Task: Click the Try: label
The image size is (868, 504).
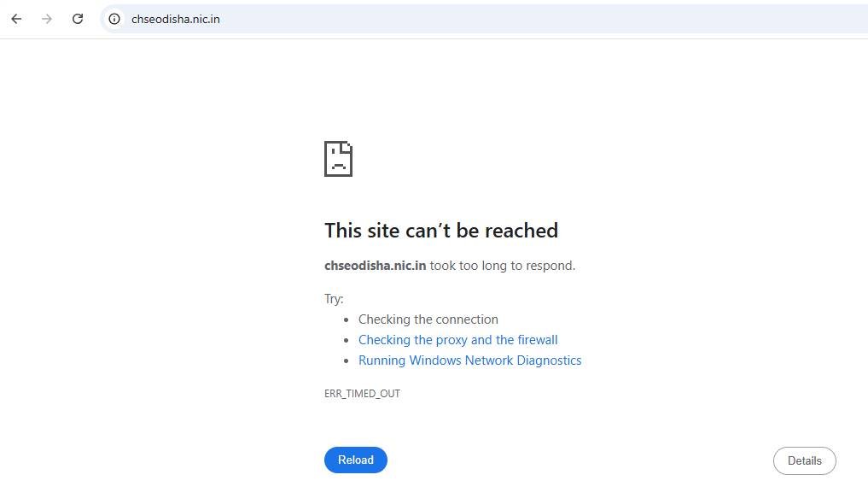Action: [x=334, y=299]
